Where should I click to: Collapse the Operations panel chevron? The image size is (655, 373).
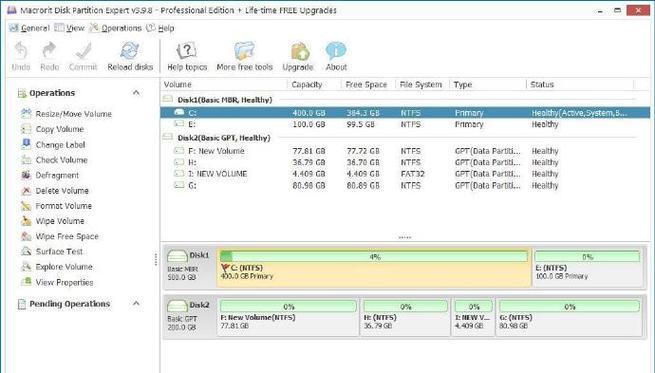(136, 93)
